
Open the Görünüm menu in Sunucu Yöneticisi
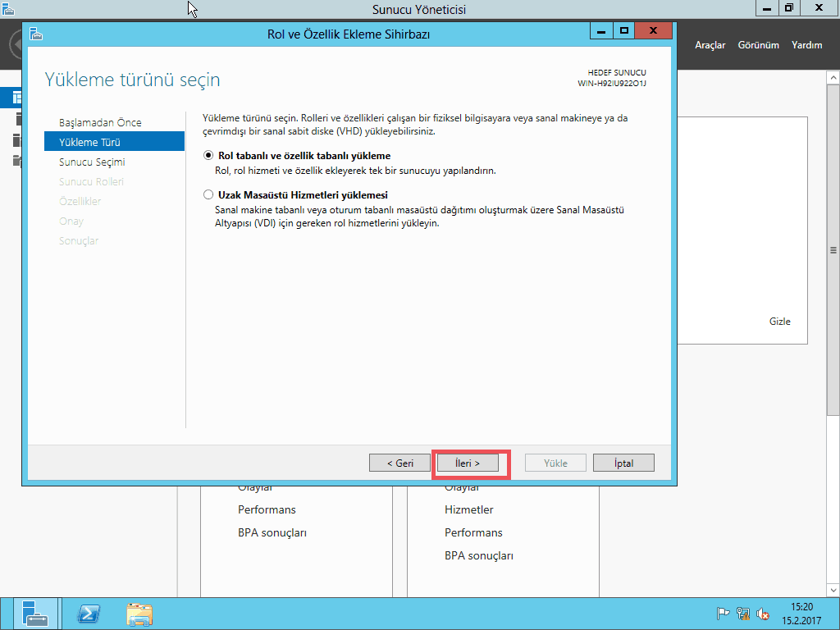point(759,45)
